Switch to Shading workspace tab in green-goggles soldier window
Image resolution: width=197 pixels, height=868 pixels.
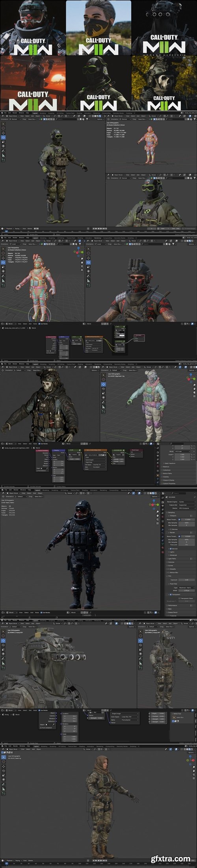[79, 113]
